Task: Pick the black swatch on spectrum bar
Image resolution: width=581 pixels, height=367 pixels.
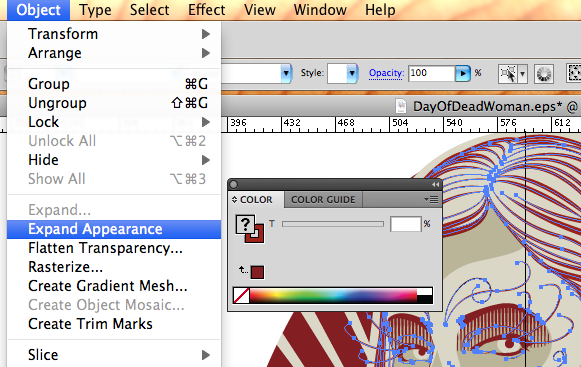Action: coord(425,299)
